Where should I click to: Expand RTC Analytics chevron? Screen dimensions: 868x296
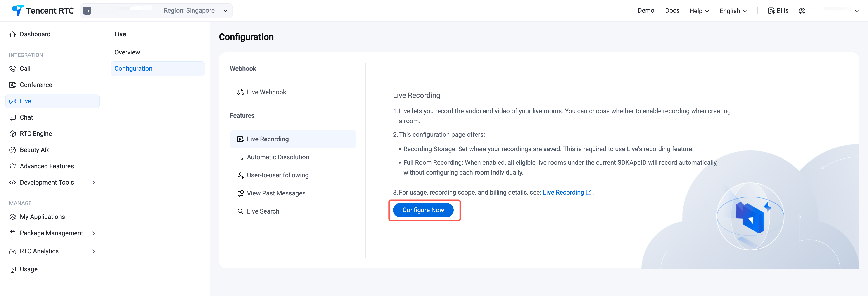(94, 251)
